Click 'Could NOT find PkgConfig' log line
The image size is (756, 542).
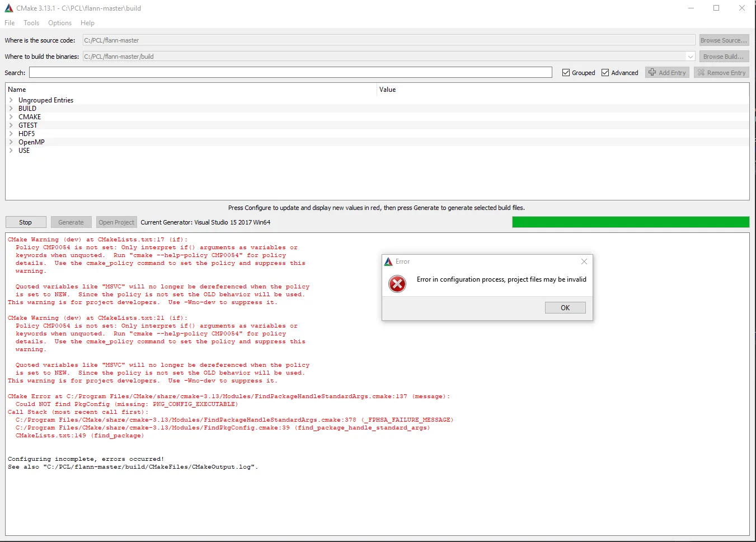click(126, 404)
